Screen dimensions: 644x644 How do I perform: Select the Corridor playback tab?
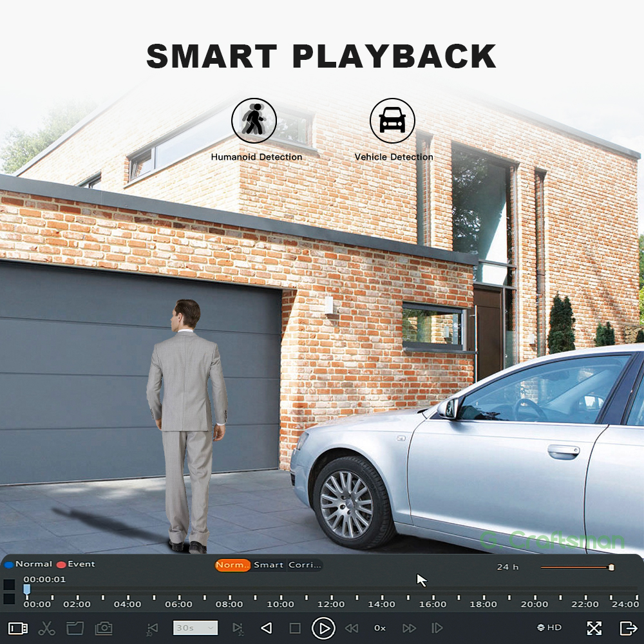305,565
